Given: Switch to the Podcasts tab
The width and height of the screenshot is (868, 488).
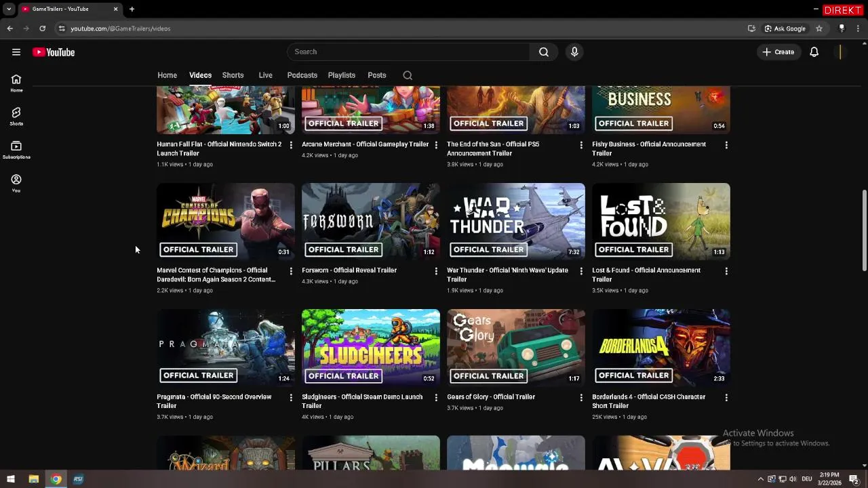Looking at the screenshot, I should (x=302, y=75).
